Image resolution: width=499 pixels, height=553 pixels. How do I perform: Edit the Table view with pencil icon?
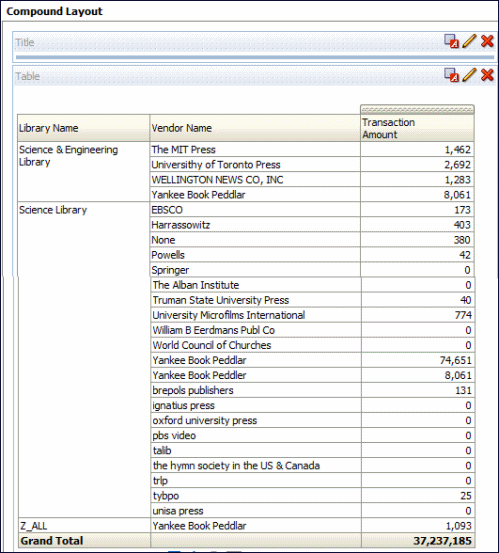pos(469,75)
